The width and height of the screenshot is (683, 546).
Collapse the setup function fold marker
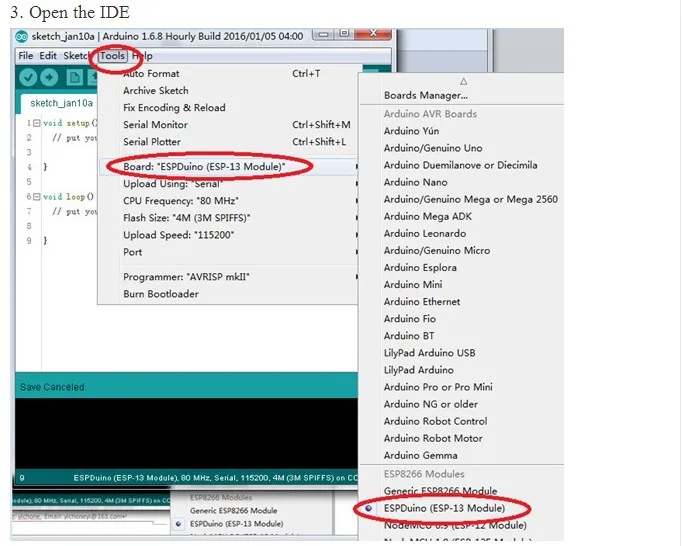[x=37, y=123]
